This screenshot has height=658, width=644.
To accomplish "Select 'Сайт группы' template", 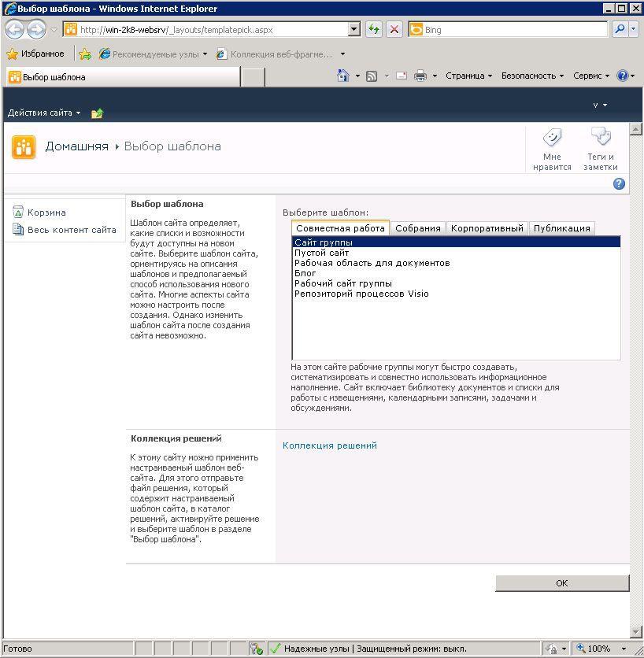I will (456, 242).
